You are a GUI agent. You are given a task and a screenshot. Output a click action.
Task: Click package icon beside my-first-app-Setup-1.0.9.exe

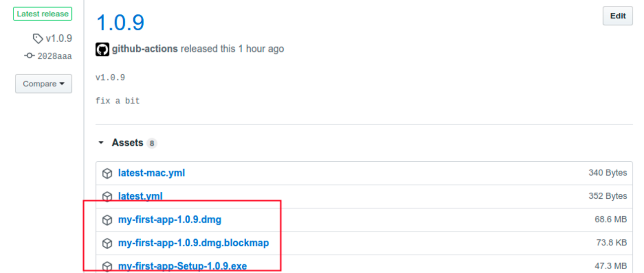click(x=107, y=267)
